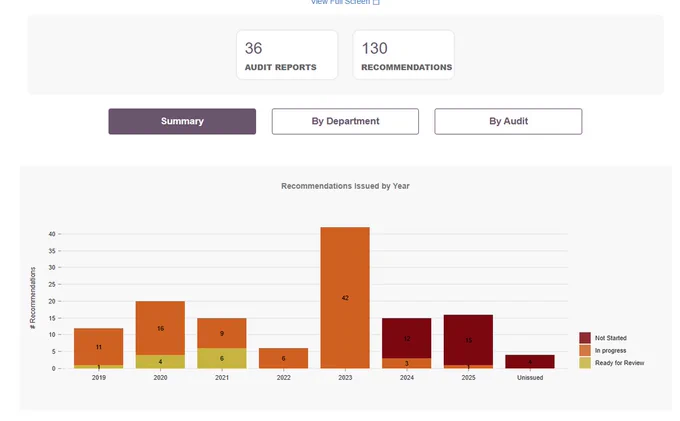Click the 2025 Not Started segment showing 15
Viewport: 680px width, 421px height.
coord(468,340)
